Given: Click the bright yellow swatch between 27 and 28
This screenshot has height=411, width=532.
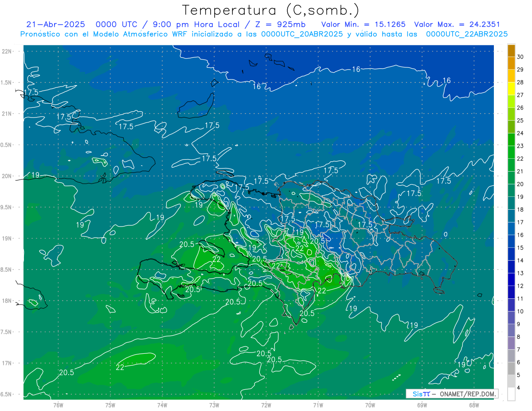Looking at the screenshot, I should point(511,89).
